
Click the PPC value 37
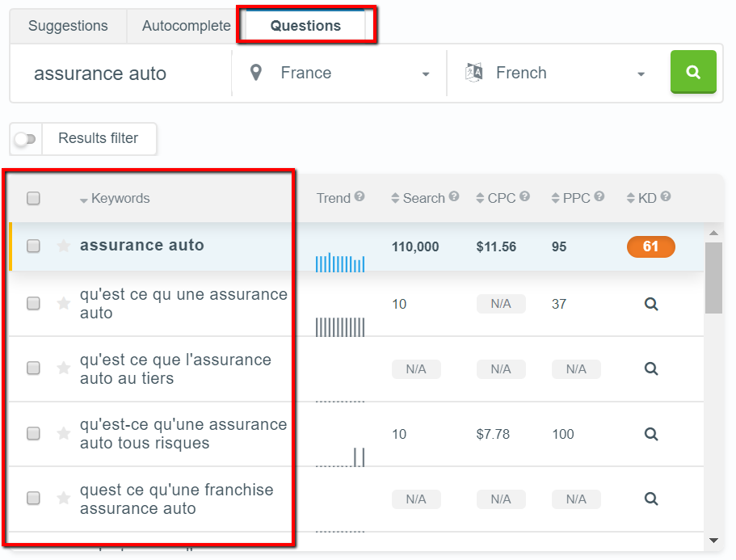[x=558, y=304]
